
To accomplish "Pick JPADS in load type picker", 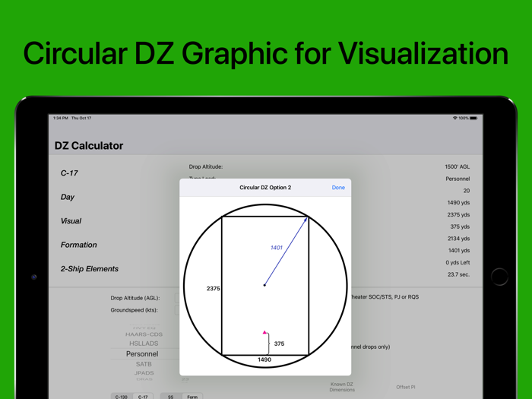I will click(x=144, y=373).
